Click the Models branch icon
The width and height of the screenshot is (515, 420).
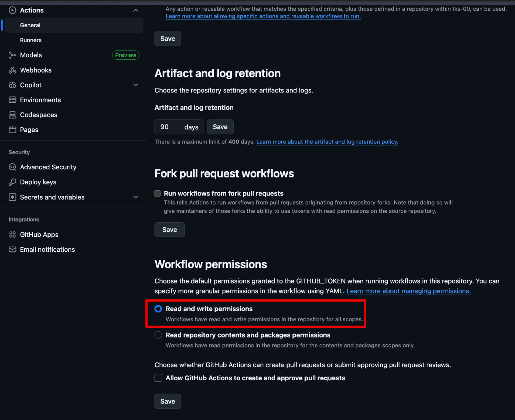13,55
